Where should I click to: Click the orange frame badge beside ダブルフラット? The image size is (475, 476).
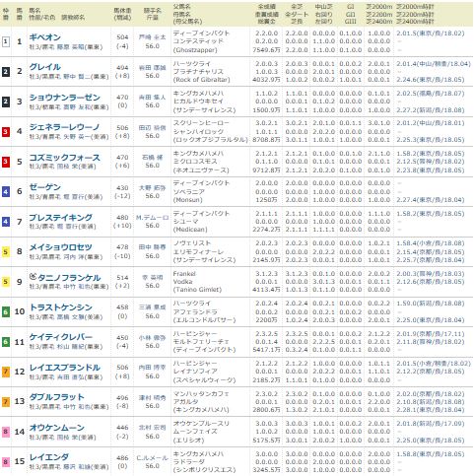point(6,401)
